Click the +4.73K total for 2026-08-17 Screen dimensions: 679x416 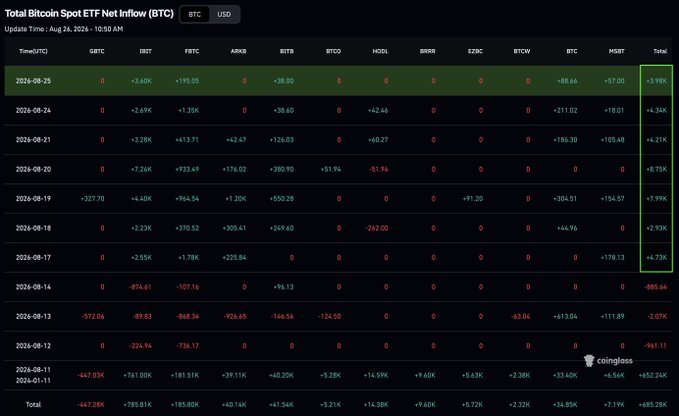pos(656,258)
